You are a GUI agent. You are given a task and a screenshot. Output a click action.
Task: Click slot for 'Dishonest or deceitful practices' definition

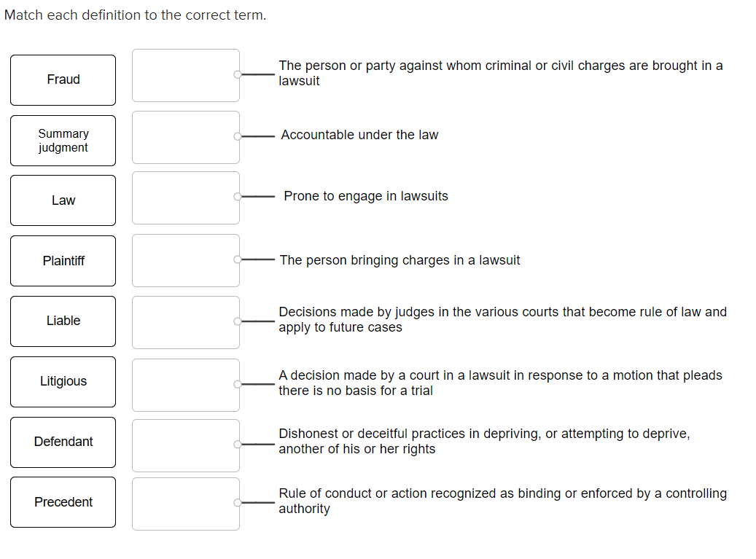click(x=186, y=445)
